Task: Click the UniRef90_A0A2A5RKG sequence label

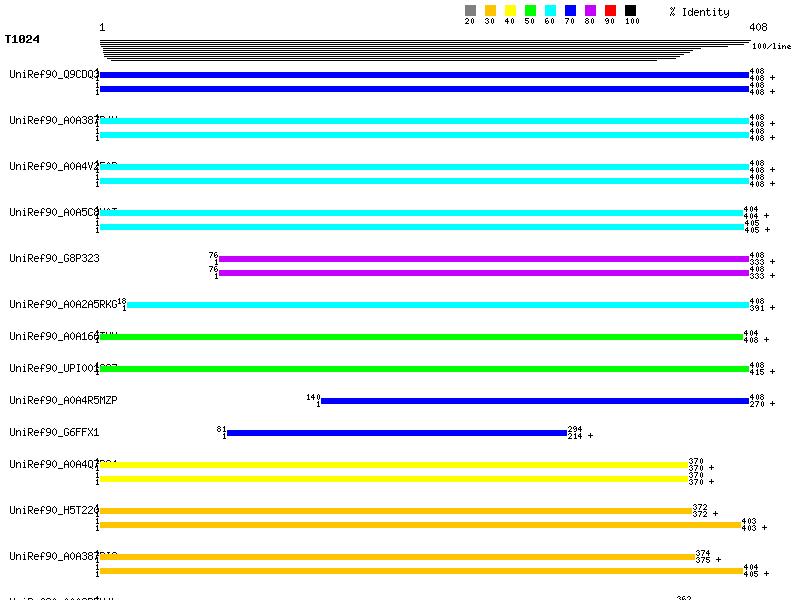Action: (63, 305)
